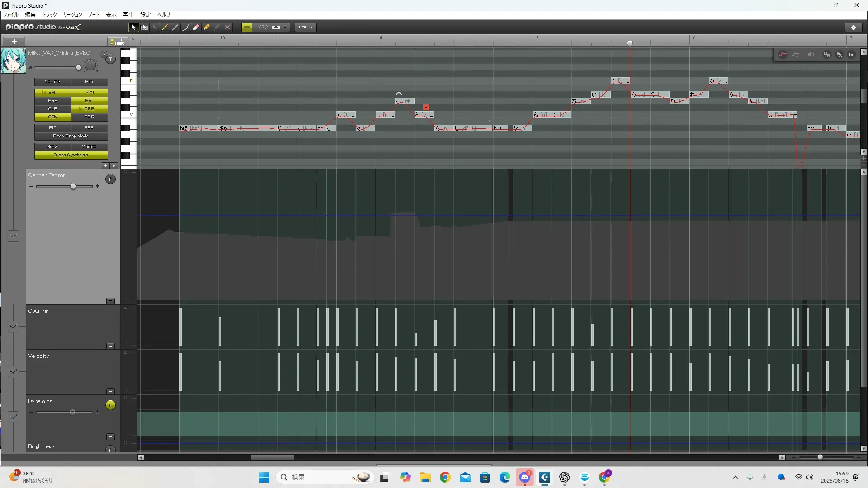This screenshot has height=488, width=868.
Task: Toggle the GEN parameter button
Action: coord(52,117)
